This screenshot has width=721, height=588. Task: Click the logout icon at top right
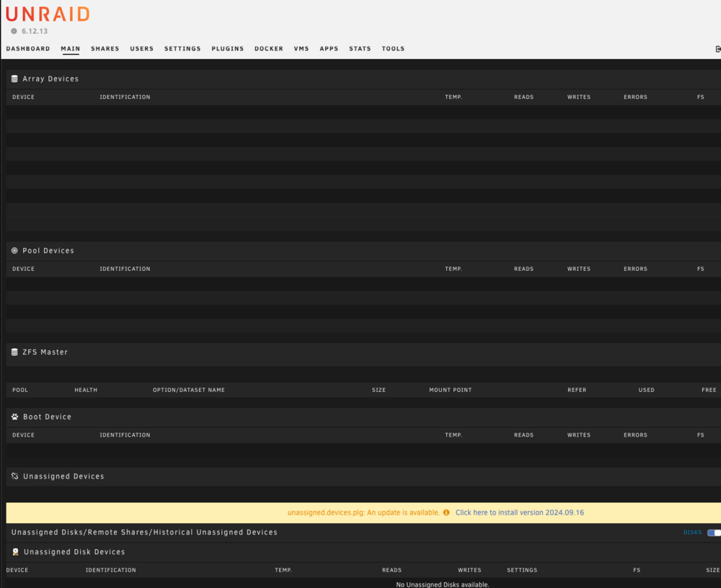click(718, 49)
